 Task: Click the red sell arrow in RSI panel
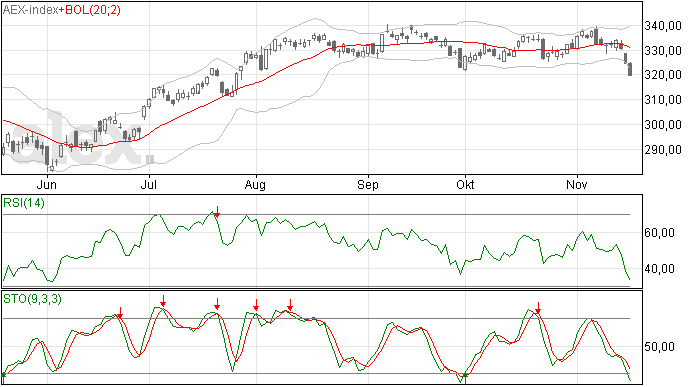coord(217,212)
